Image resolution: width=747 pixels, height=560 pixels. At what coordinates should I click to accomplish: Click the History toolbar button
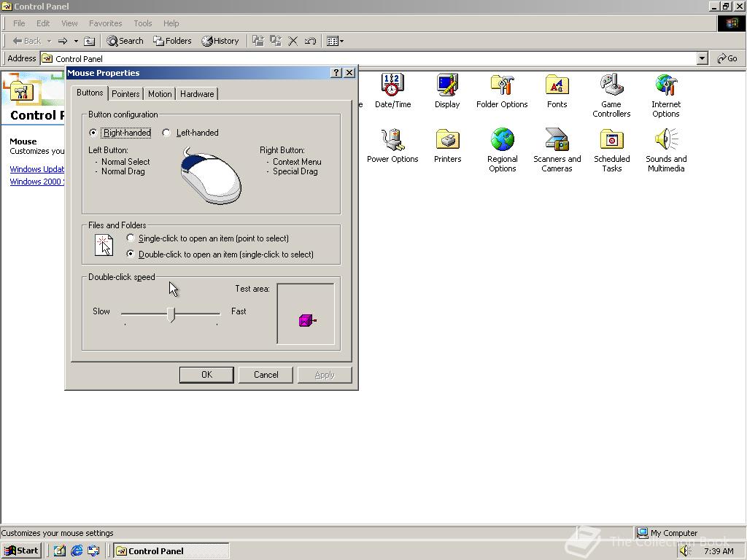220,41
